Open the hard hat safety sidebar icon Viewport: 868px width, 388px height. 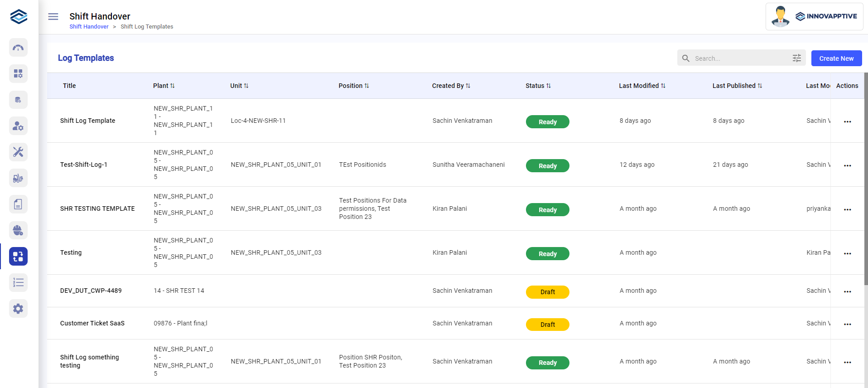click(x=18, y=230)
